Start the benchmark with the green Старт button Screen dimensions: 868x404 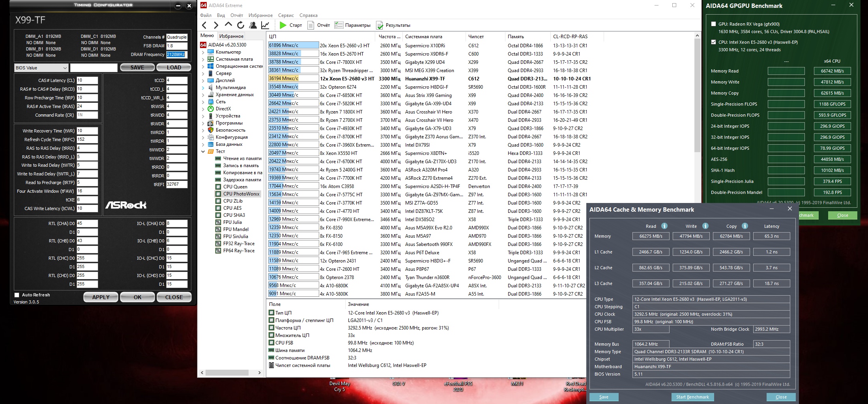[291, 25]
